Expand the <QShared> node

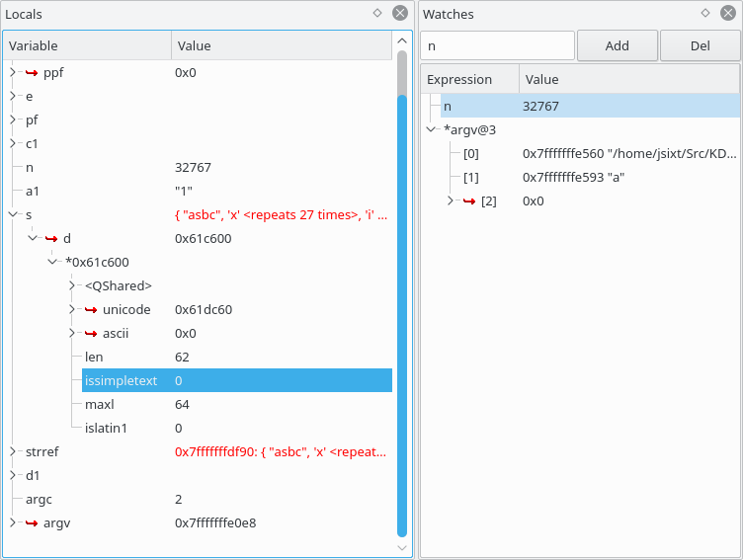72,285
